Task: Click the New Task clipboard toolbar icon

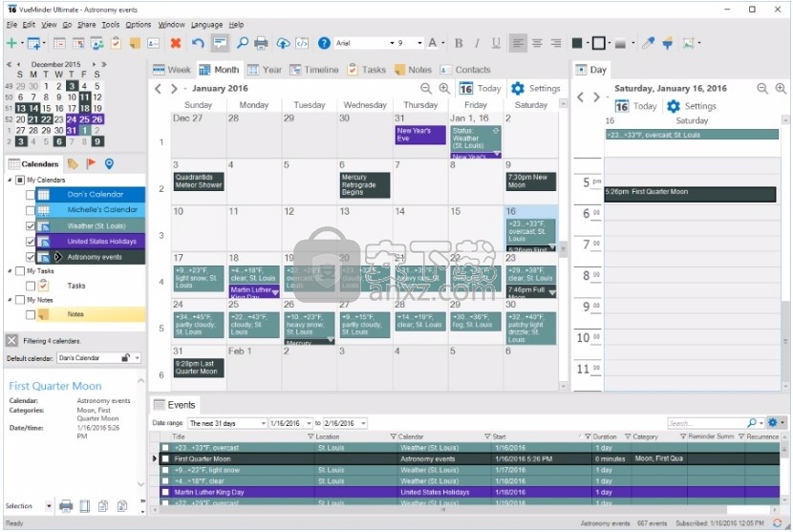Action: (116, 44)
